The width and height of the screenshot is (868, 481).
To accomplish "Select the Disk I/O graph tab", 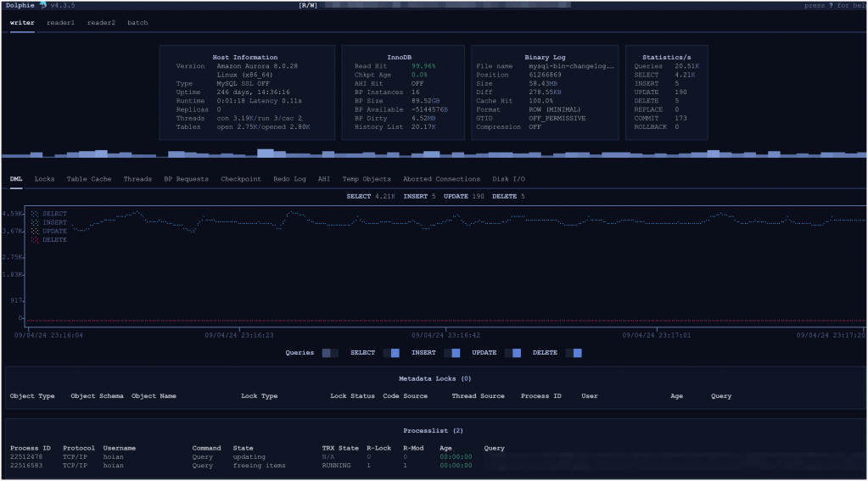I will pyautogui.click(x=509, y=179).
